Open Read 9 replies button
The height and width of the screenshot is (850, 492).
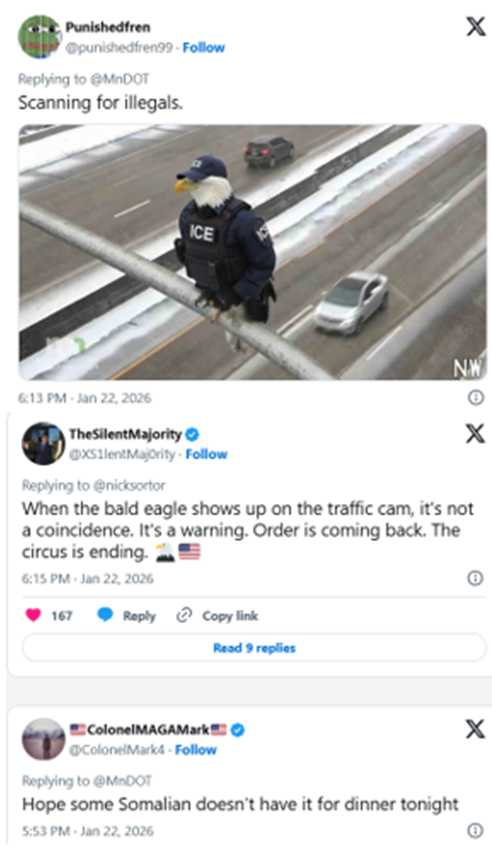point(254,648)
